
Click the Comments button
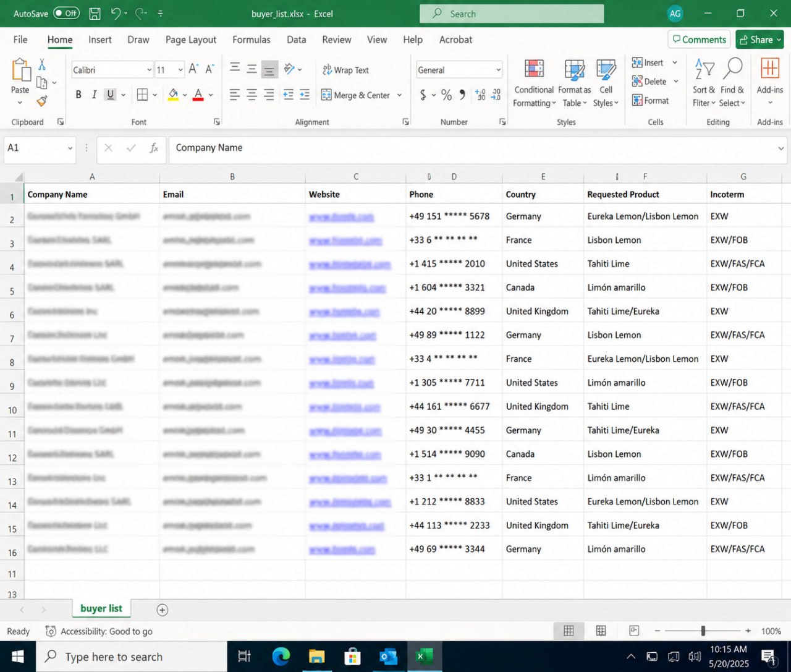coord(699,40)
